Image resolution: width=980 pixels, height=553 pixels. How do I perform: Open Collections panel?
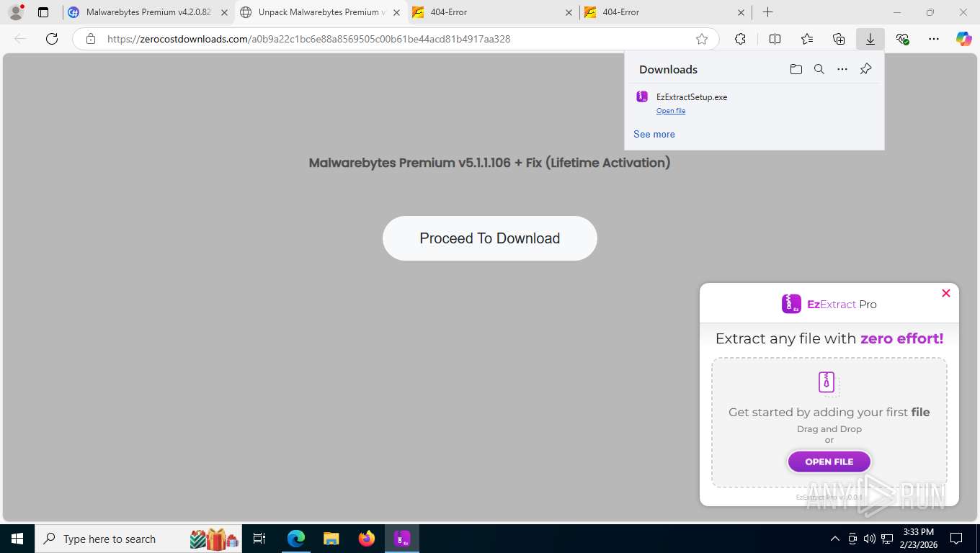[839, 39]
